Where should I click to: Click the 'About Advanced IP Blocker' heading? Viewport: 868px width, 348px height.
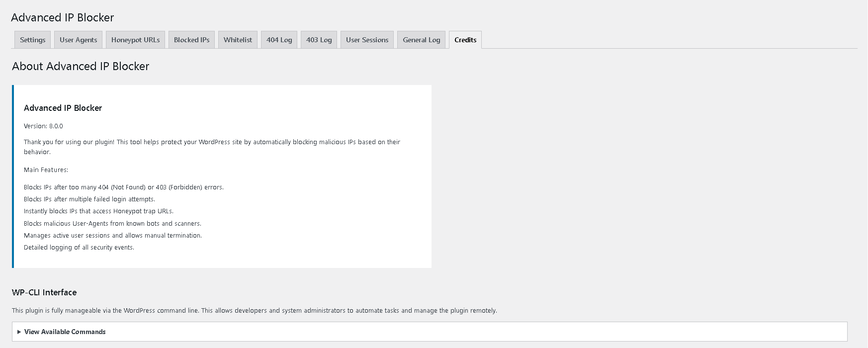point(81,66)
